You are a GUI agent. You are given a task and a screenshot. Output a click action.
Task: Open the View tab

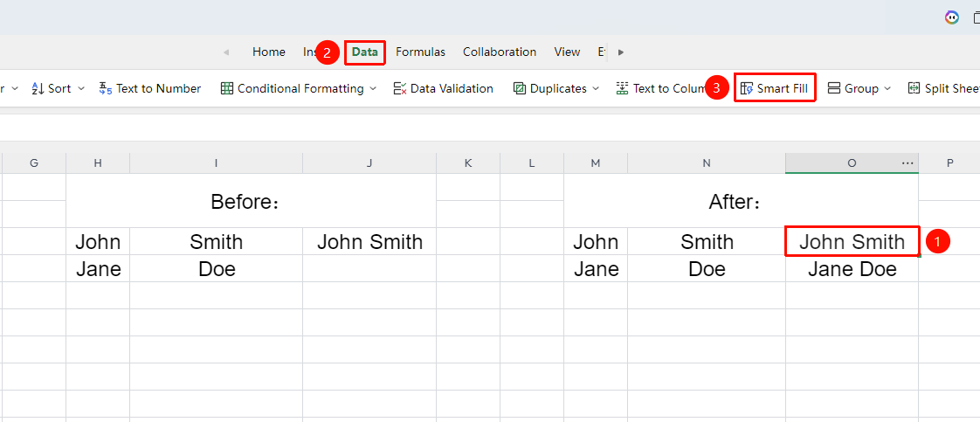[567, 52]
